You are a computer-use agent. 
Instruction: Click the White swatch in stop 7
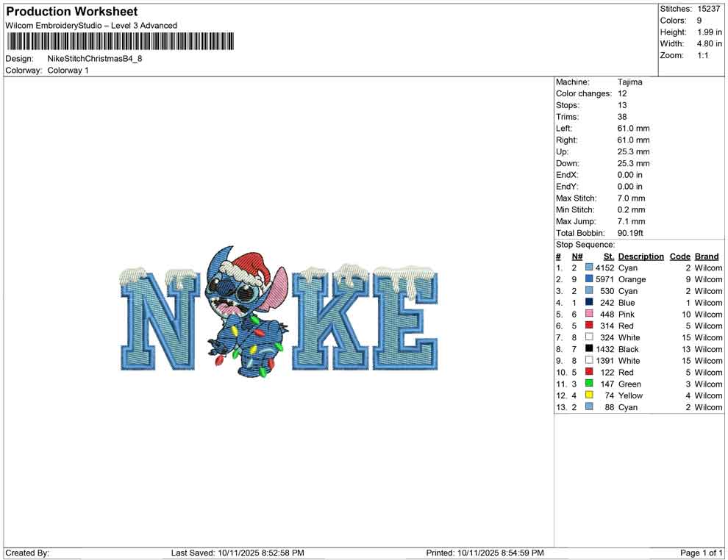(589, 337)
